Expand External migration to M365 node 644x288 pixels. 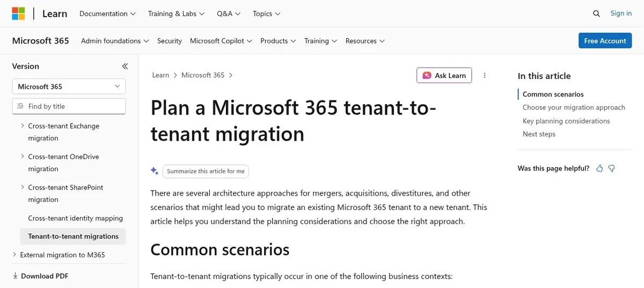(x=14, y=255)
